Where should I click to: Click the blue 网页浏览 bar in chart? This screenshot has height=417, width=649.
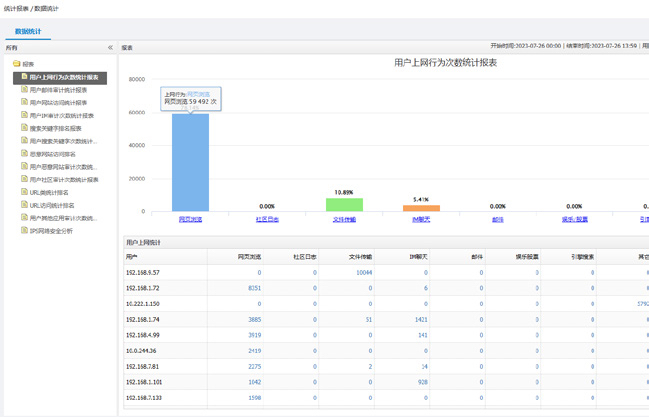click(190, 163)
